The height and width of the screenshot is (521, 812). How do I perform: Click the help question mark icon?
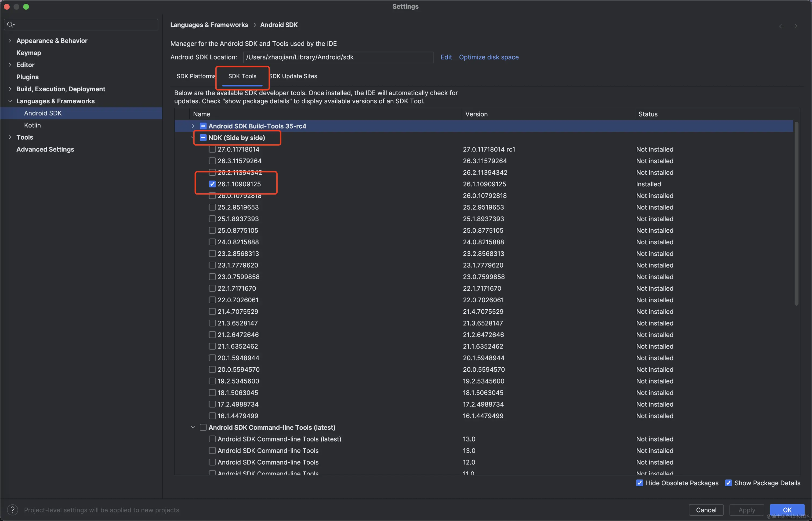coord(13,510)
